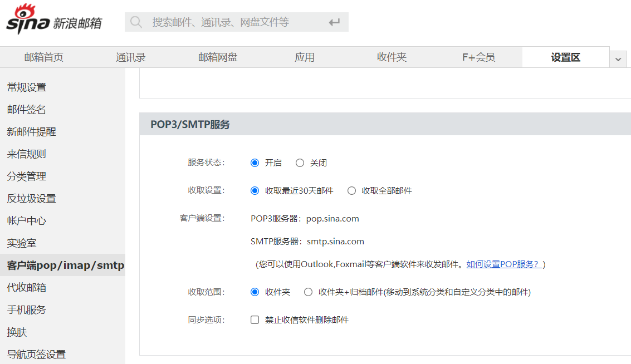
Task: Expand the tab overflow chevron dropdown
Action: point(618,59)
